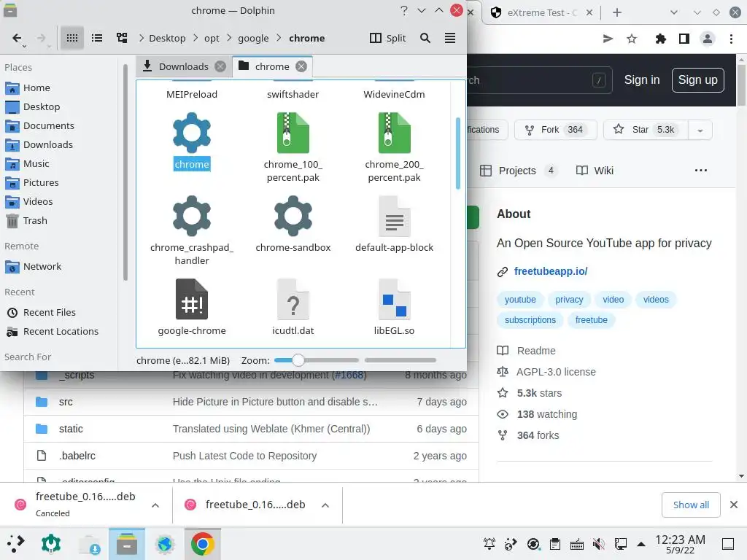Close the chrome tab in Dolphin
Viewport: 747px width, 560px height.
(301, 66)
